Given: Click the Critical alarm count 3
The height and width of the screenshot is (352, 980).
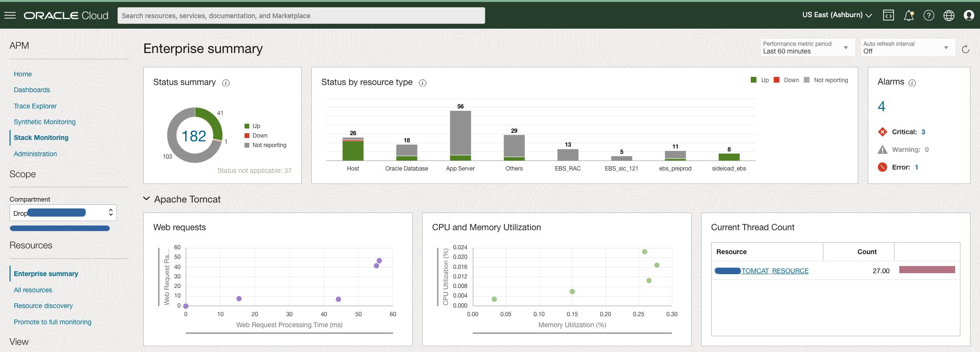Looking at the screenshot, I should 924,132.
